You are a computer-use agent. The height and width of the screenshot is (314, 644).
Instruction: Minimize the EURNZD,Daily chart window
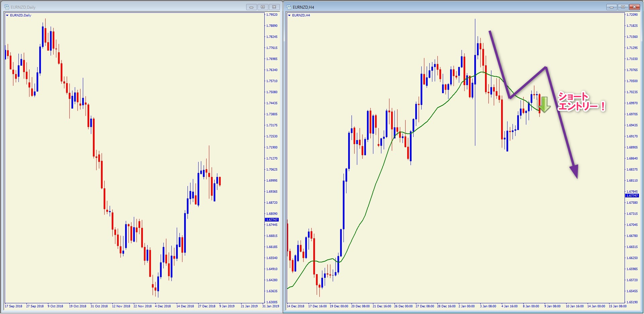coord(251,7)
